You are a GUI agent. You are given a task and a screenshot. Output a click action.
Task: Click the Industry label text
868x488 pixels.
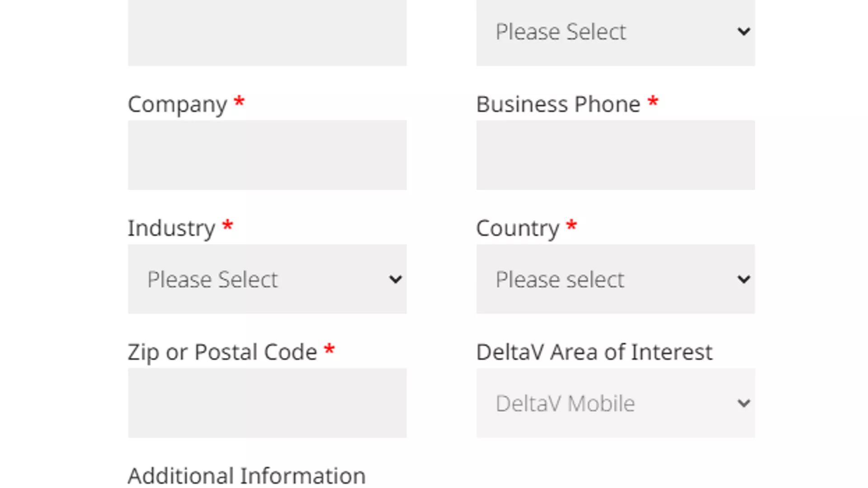point(171,228)
